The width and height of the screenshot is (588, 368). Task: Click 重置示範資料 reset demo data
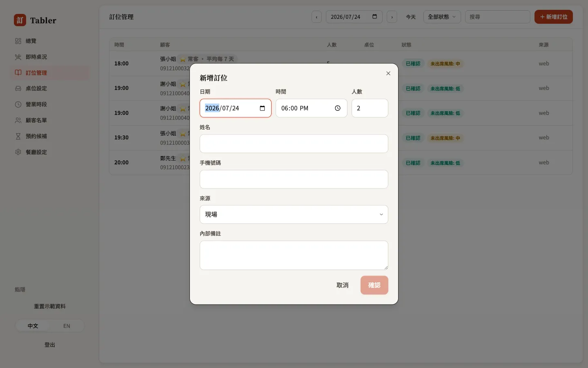tap(50, 306)
